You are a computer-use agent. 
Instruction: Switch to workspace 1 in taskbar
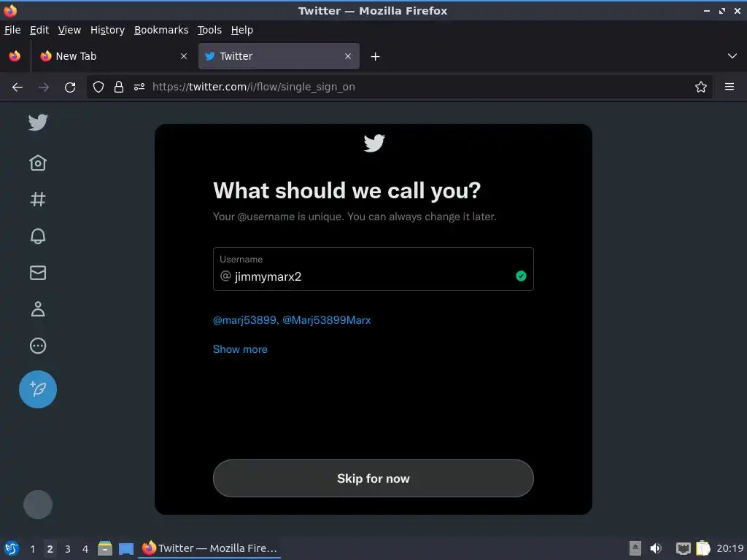pyautogui.click(x=32, y=549)
